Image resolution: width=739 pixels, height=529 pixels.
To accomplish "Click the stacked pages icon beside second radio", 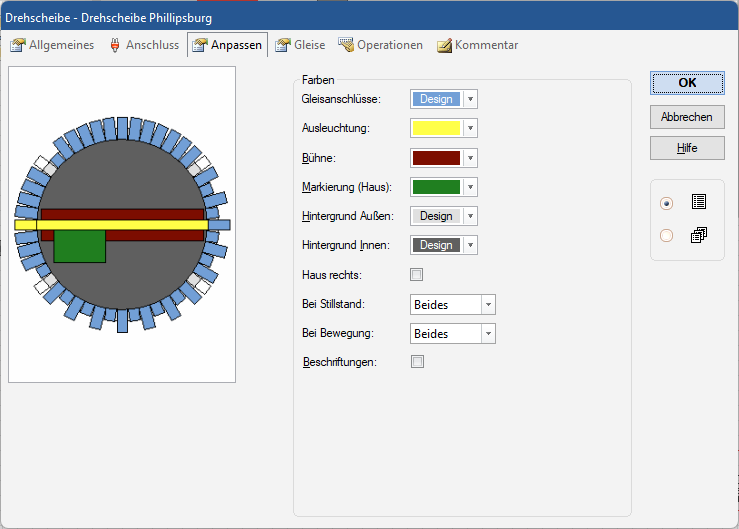I will pyautogui.click(x=699, y=236).
